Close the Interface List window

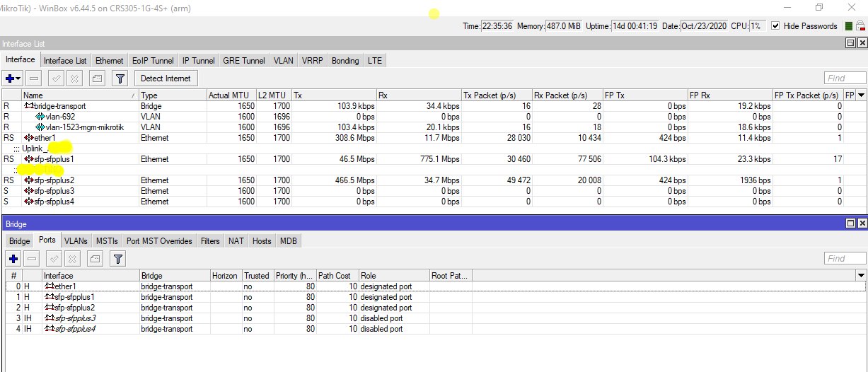tap(861, 43)
